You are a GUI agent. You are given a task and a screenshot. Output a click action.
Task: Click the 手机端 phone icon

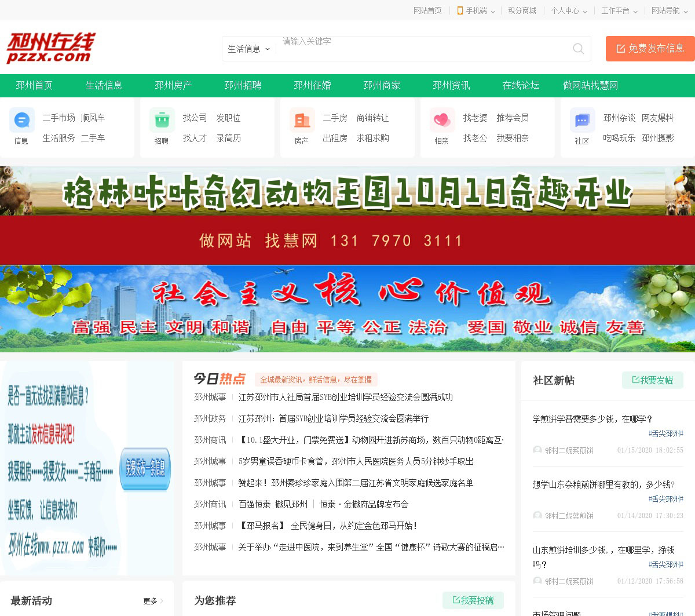click(460, 10)
